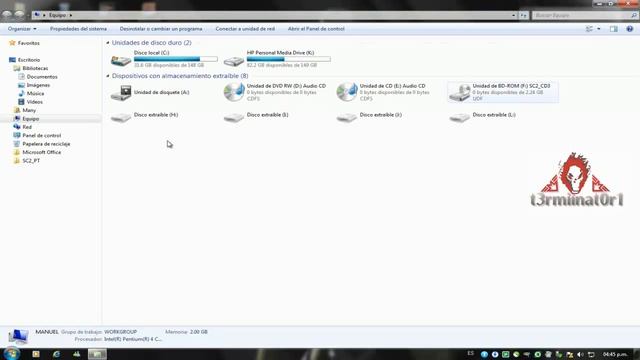Select DVD RW (D:) Audio CD drive icon
640x360 pixels.
click(x=234, y=92)
